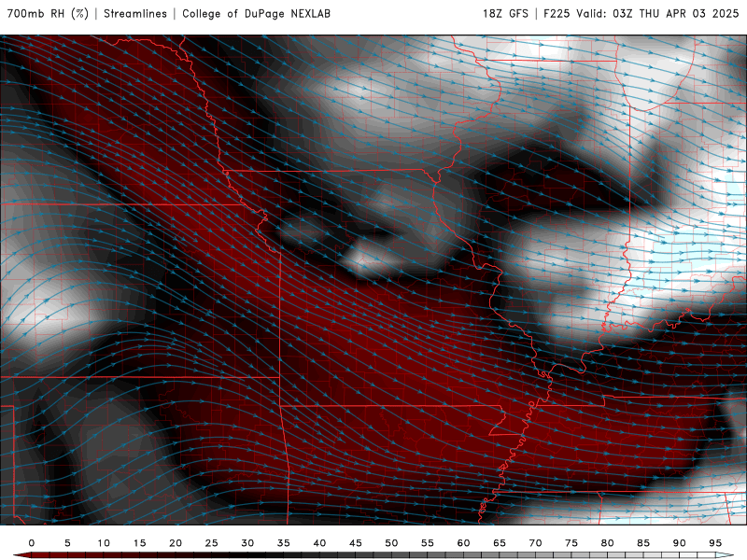Click the "20" humidity scale value
The width and height of the screenshot is (747, 560).
(x=176, y=543)
